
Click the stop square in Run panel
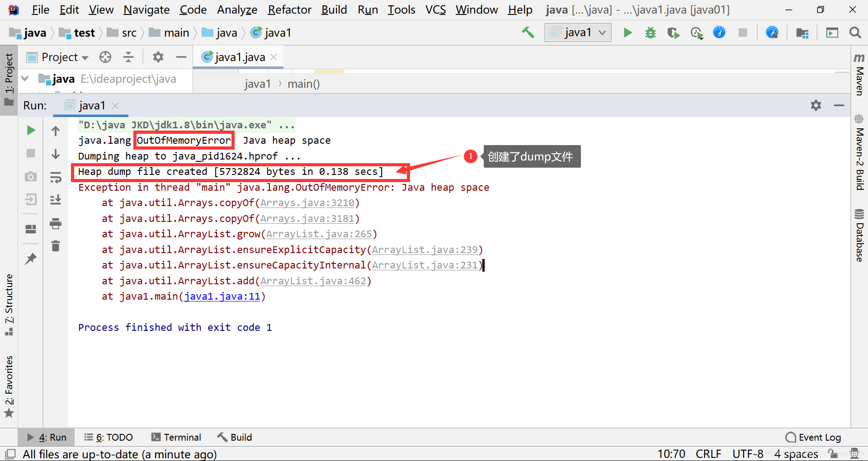(31, 153)
